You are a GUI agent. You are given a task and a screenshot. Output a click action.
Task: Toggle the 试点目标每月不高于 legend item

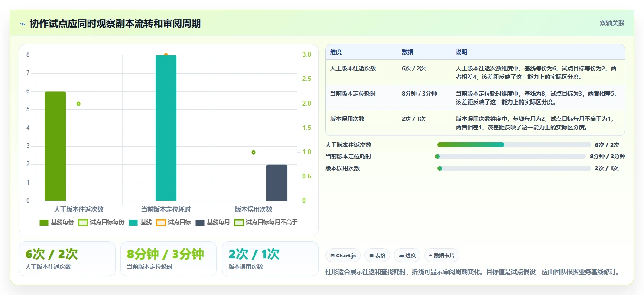[266, 222]
